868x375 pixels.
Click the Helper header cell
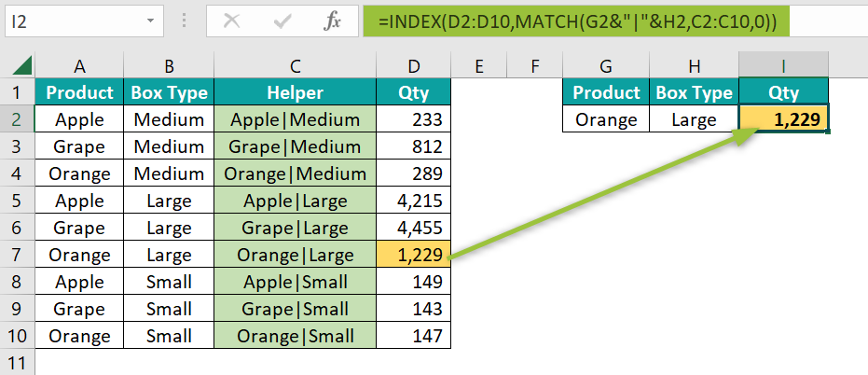tap(295, 92)
